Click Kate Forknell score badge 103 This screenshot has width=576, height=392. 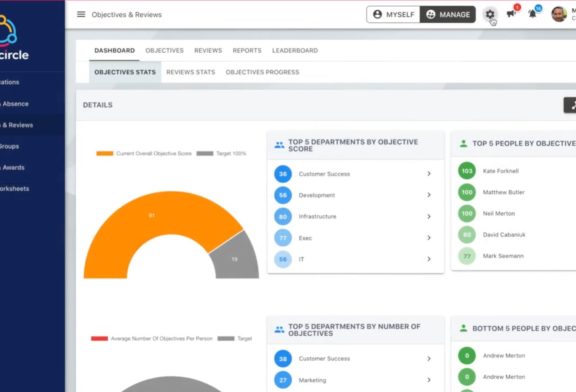pyautogui.click(x=467, y=171)
